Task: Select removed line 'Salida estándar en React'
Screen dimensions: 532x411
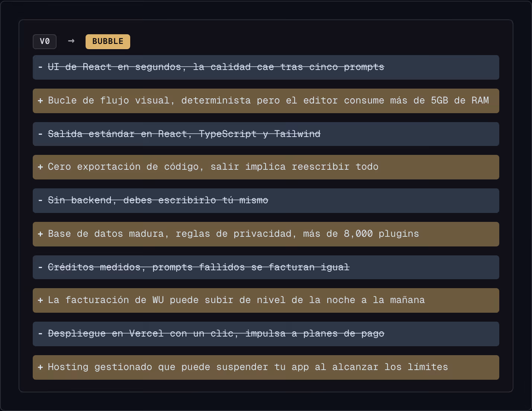Action: point(266,134)
